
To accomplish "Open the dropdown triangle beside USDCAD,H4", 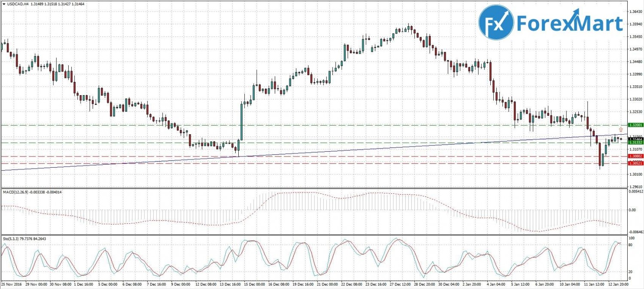I will (3, 4).
